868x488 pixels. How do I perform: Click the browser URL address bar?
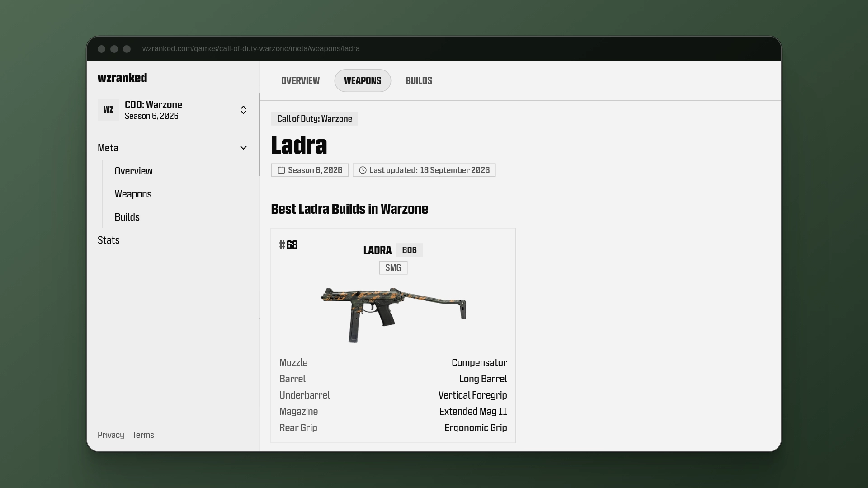coord(251,49)
